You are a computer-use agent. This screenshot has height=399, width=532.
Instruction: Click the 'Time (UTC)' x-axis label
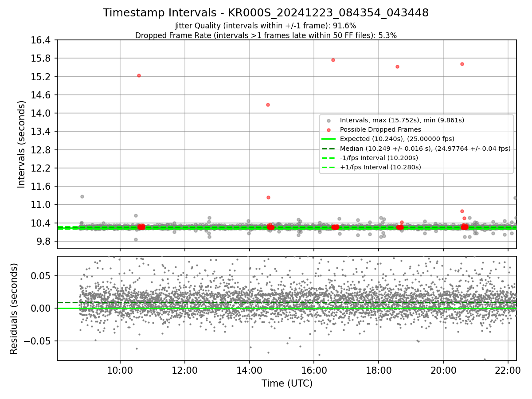pyautogui.click(x=287, y=383)
